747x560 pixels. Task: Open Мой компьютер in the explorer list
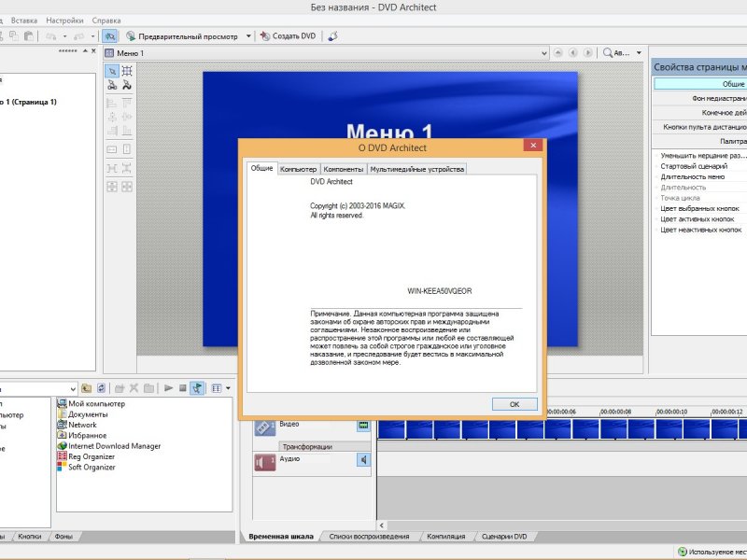point(92,404)
